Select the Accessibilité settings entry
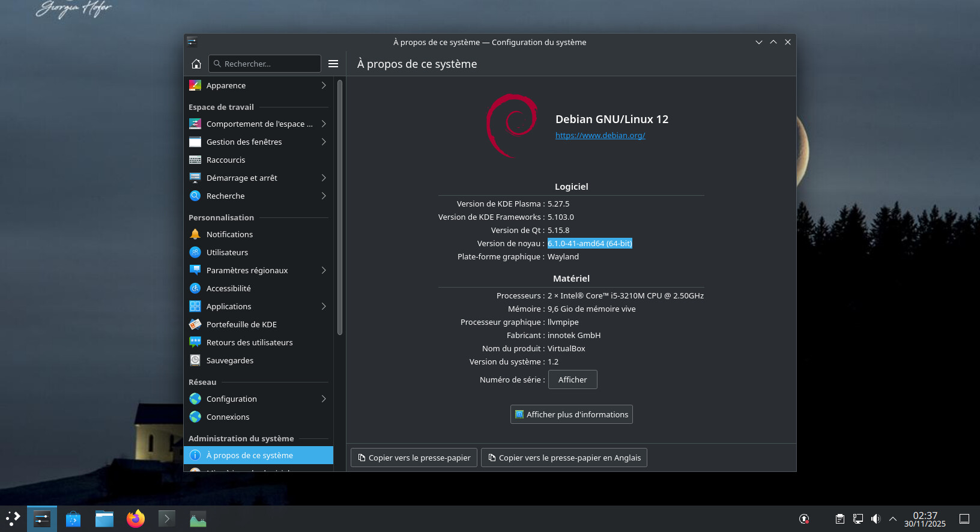The image size is (980, 532). 228,288
